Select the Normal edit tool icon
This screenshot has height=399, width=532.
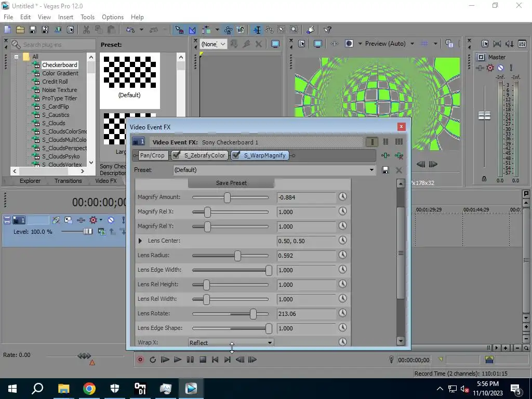click(x=179, y=30)
